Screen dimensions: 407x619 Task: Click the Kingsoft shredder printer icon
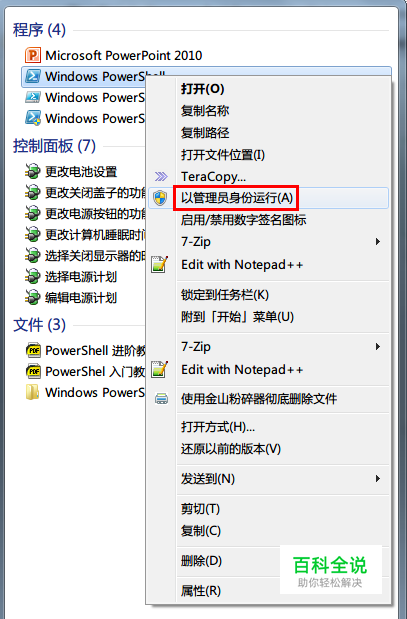(161, 399)
